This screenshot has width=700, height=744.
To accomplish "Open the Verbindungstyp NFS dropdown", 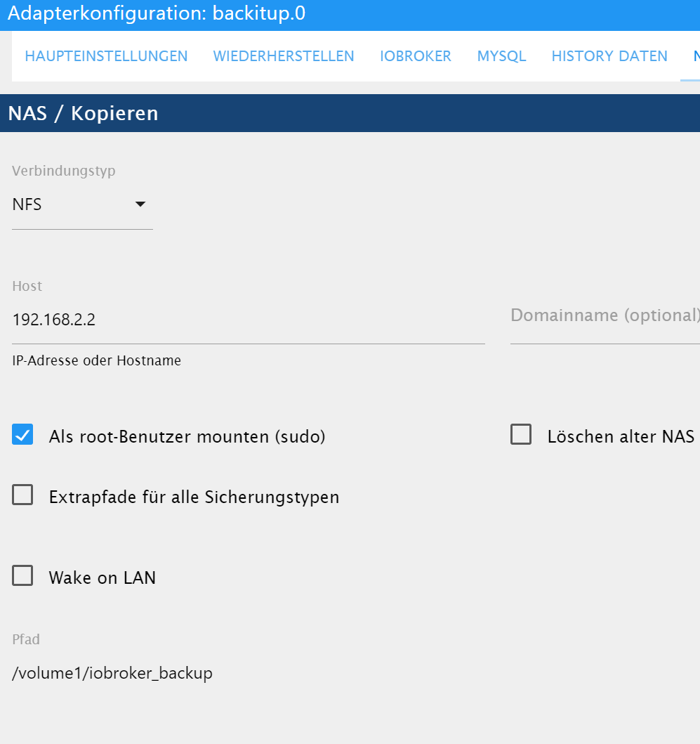I will coord(82,204).
